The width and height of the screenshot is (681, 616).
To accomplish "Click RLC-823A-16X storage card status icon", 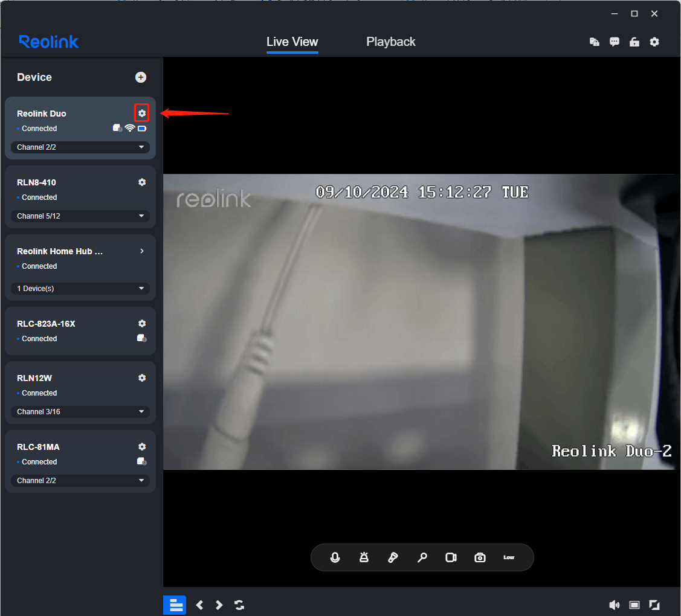I will (141, 338).
